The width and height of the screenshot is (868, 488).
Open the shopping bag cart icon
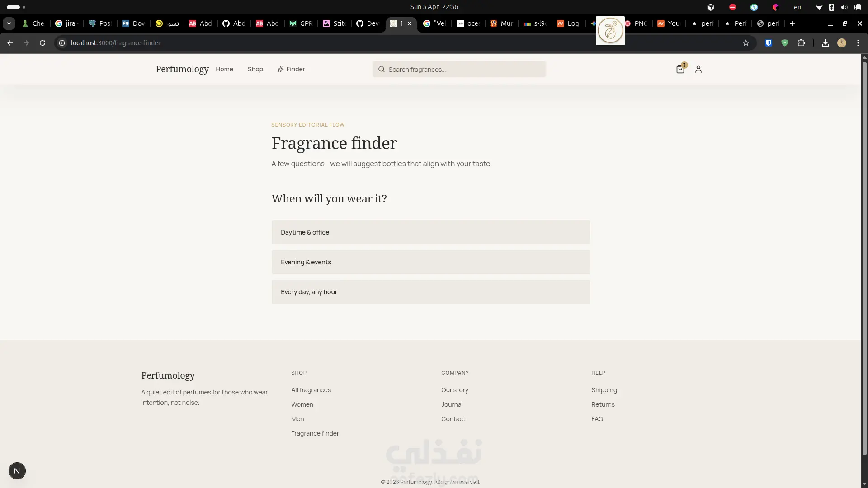(x=680, y=69)
